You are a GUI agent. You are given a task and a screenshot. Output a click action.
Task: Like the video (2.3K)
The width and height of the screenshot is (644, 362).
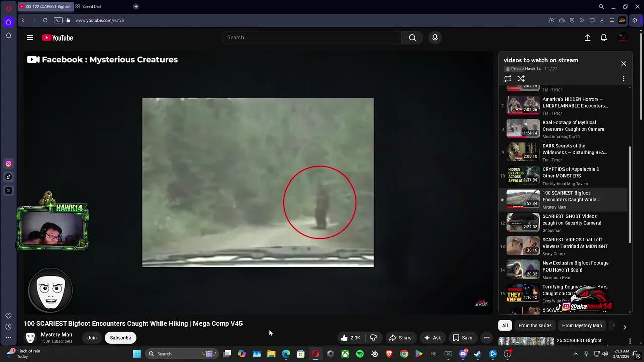click(351, 338)
